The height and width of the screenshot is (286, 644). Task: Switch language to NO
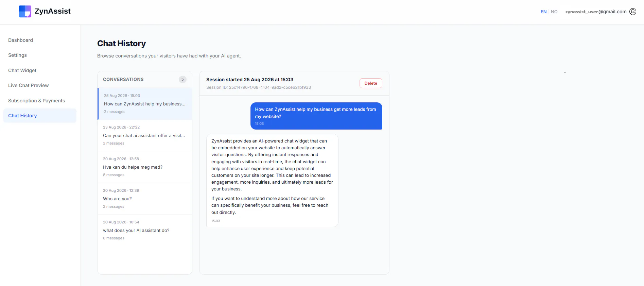point(554,12)
